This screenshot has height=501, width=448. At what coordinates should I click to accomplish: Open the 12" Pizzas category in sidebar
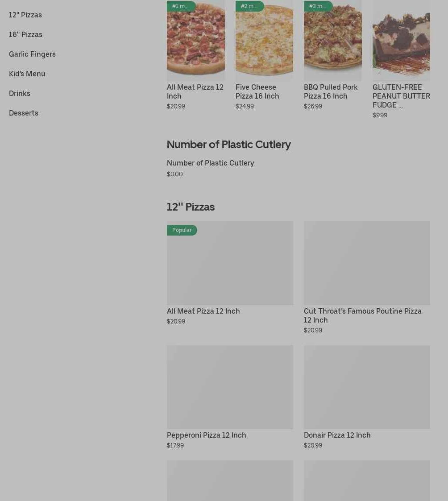25,15
